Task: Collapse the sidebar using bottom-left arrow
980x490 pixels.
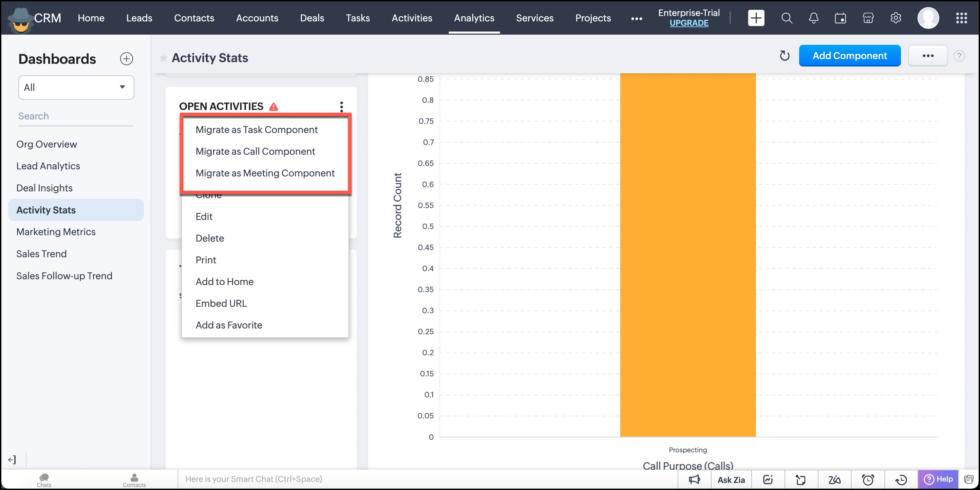Action: tap(12, 459)
